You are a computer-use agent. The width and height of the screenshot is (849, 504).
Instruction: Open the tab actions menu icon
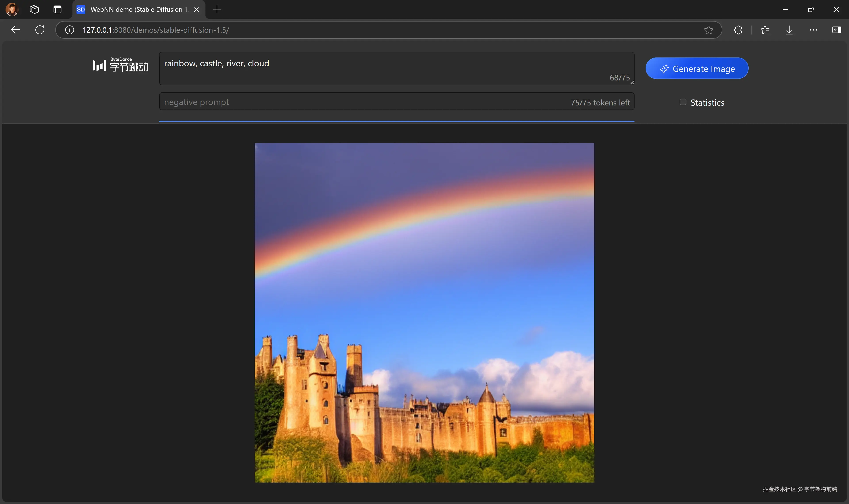[x=57, y=10]
